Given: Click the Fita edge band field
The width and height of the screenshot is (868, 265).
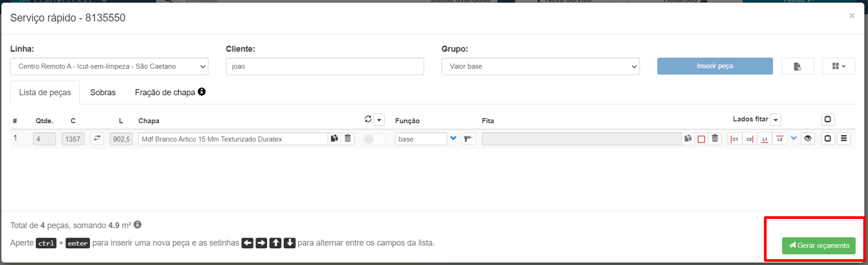Looking at the screenshot, I should (581, 139).
